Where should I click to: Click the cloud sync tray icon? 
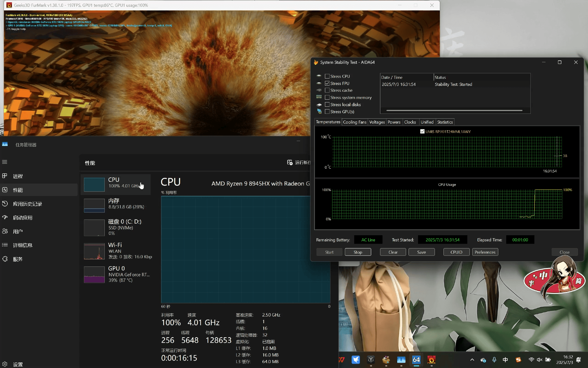(x=483, y=360)
